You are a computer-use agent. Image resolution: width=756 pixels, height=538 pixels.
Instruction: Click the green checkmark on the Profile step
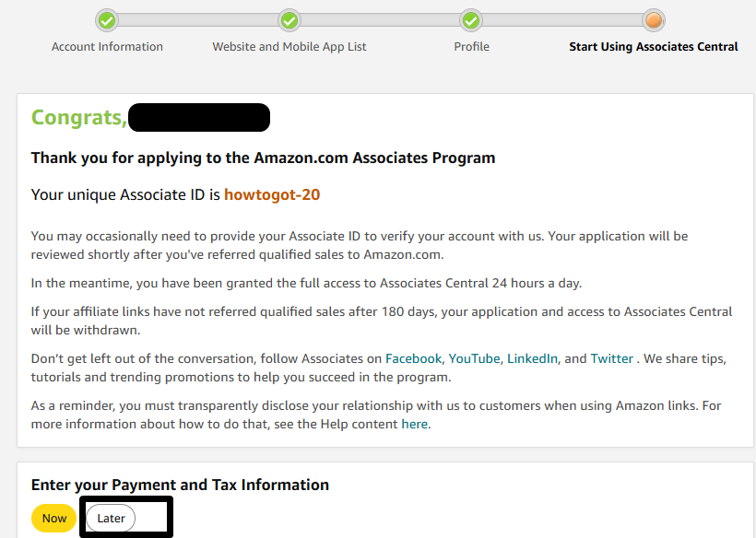click(x=471, y=20)
